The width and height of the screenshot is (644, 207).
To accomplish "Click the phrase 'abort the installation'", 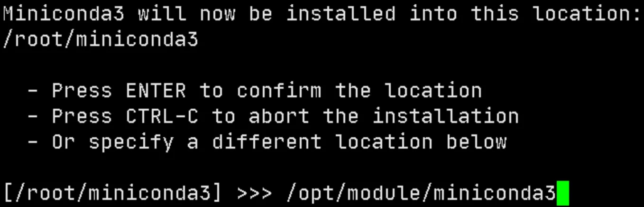I will tap(384, 116).
